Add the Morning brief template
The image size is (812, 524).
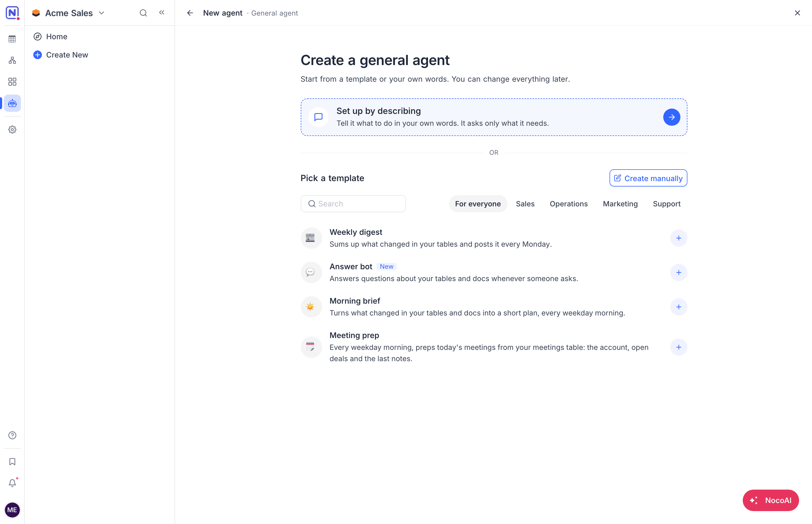coord(679,307)
